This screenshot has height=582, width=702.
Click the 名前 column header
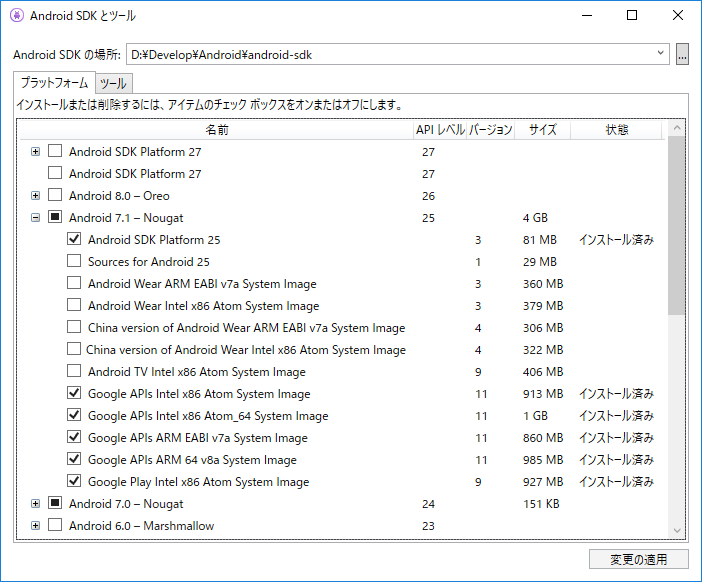point(217,130)
